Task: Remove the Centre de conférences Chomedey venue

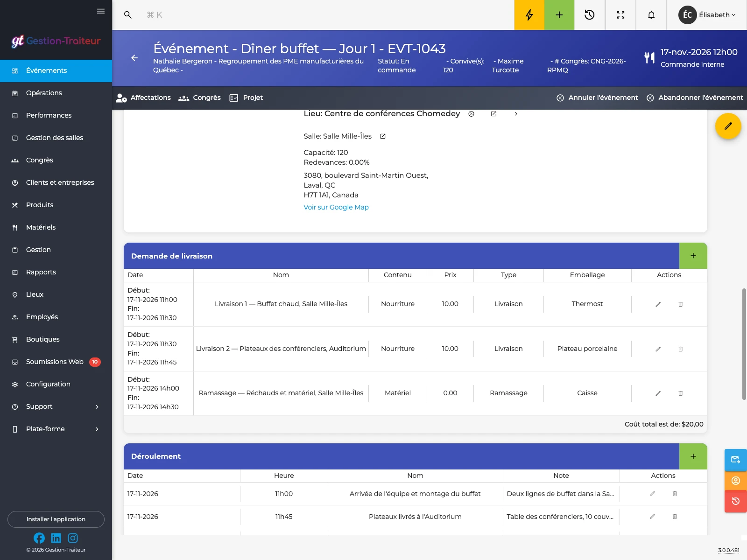Action: pyautogui.click(x=472, y=114)
